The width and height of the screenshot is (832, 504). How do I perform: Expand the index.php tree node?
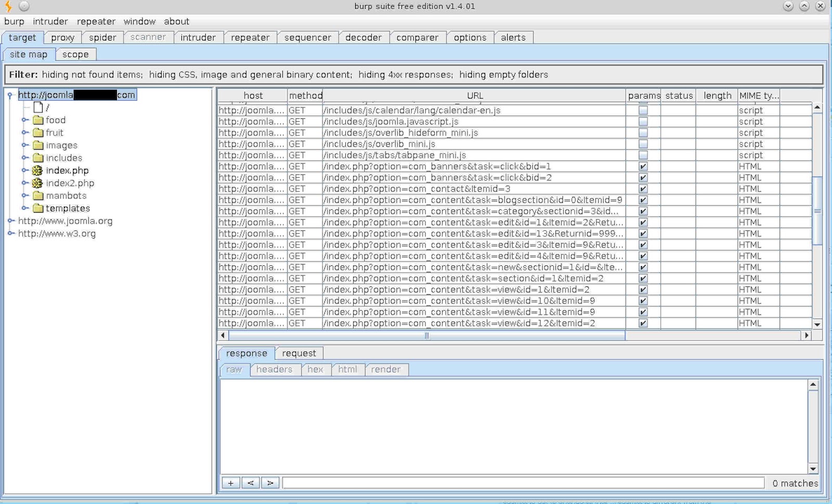[x=24, y=170]
